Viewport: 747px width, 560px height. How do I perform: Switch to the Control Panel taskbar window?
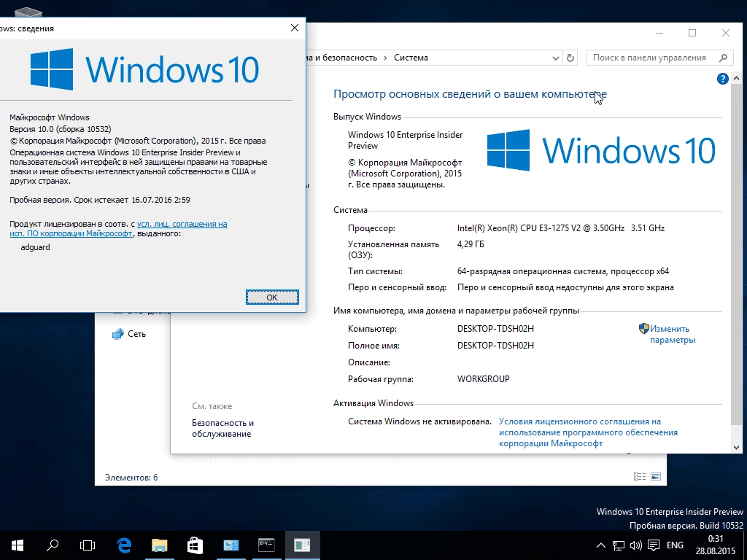tap(231, 545)
